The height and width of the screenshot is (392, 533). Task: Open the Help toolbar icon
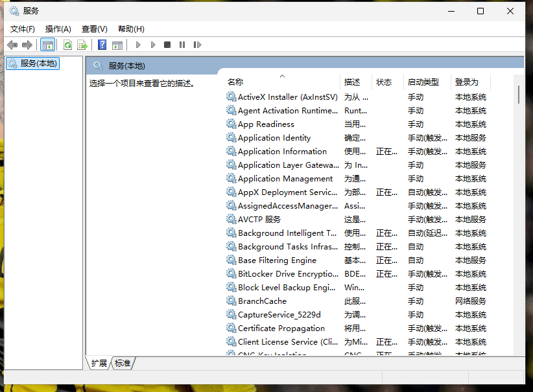click(x=102, y=45)
